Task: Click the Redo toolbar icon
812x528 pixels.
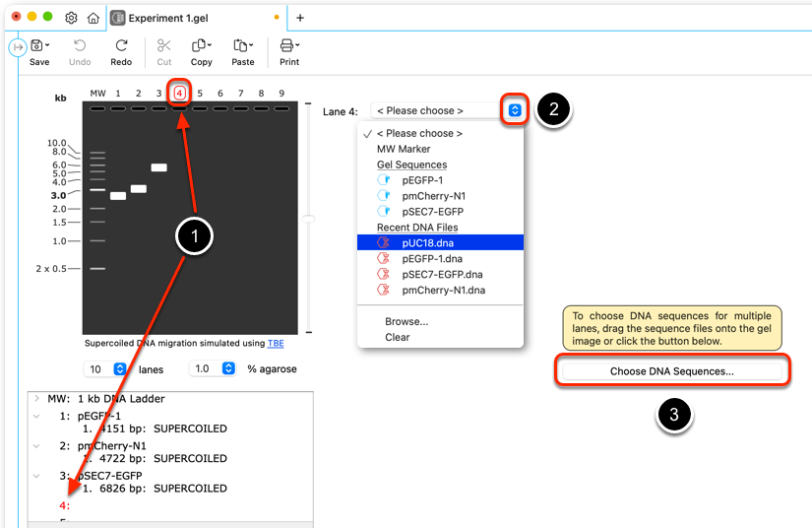Action: pyautogui.click(x=121, y=45)
